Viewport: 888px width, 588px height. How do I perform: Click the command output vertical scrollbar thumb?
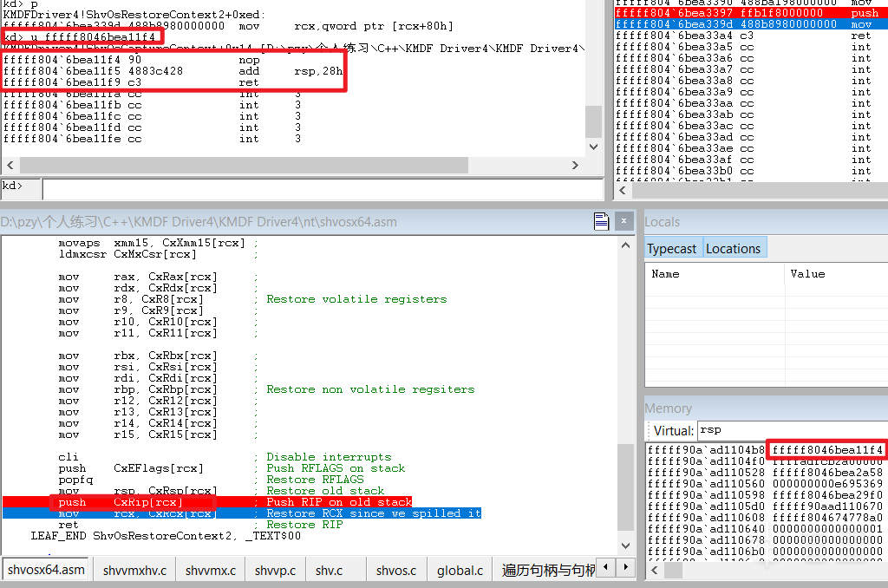(593, 121)
